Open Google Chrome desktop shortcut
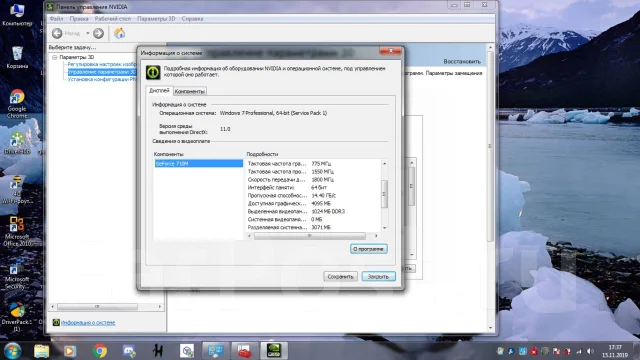This screenshot has width=640, height=360. click(x=17, y=104)
